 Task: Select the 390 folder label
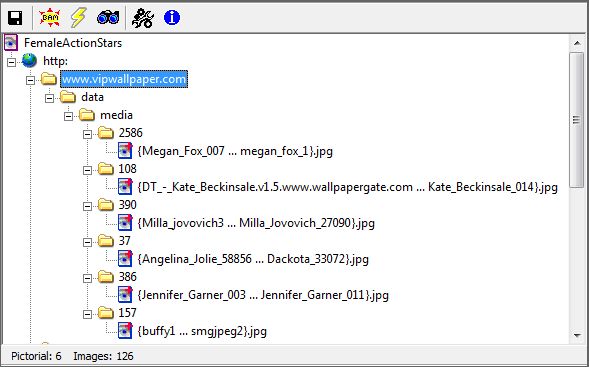tap(128, 205)
